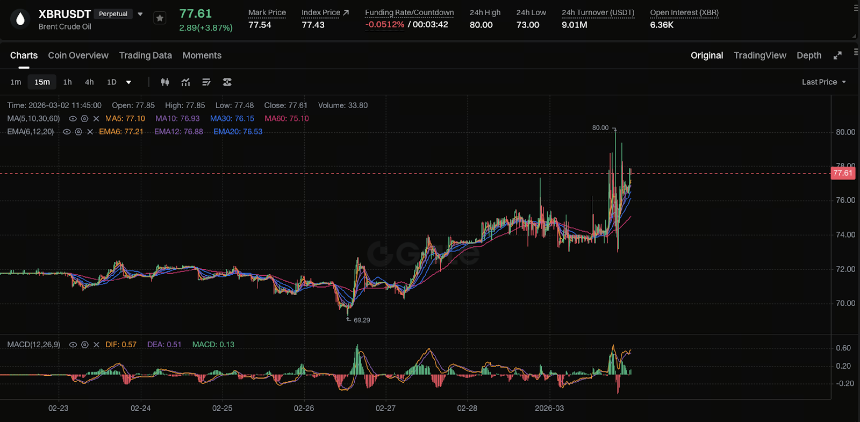The height and width of the screenshot is (422, 860).
Task: Toggle visibility of MA(5,10,30,60) indicator
Action: click(x=73, y=119)
